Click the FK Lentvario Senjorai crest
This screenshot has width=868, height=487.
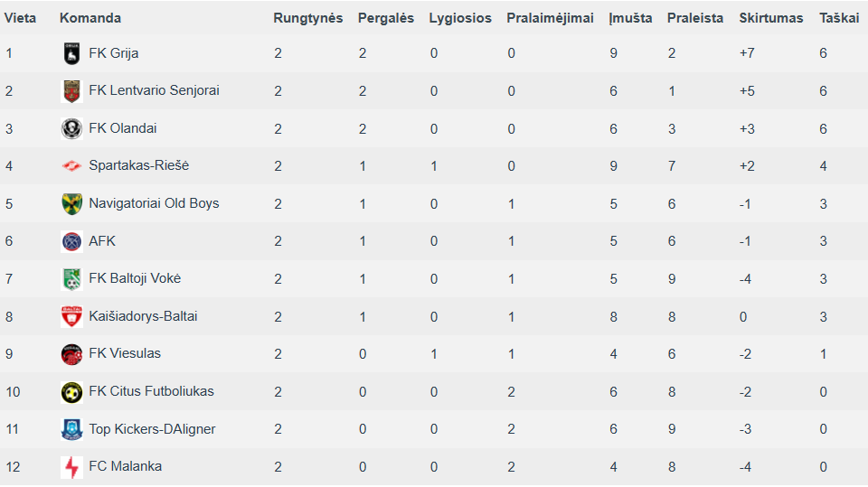tap(71, 91)
